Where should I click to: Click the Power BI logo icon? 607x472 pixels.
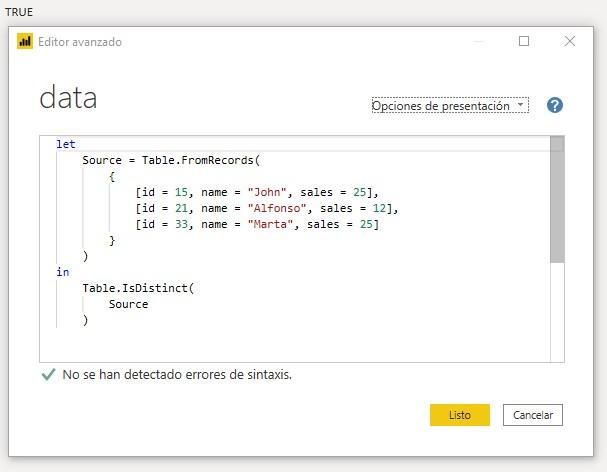[x=25, y=41]
